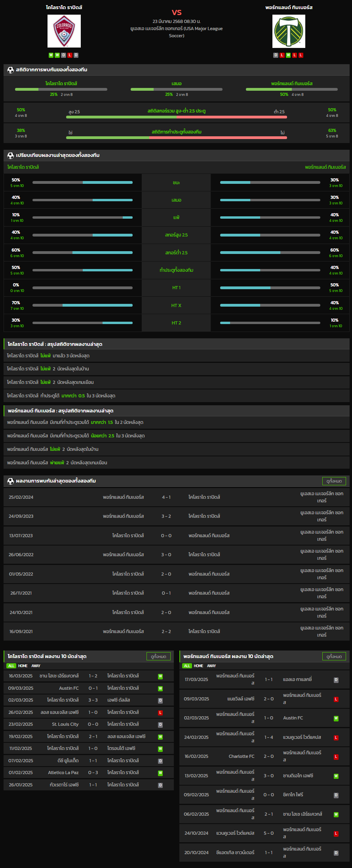Click the head-to-head date 24/10/2021

21,612
